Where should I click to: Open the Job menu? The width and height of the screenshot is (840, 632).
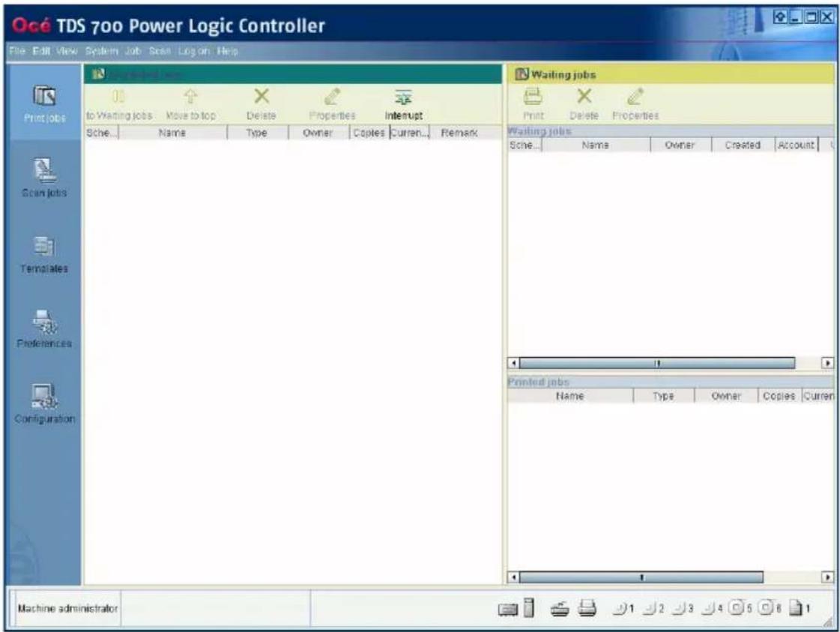pyautogui.click(x=133, y=51)
